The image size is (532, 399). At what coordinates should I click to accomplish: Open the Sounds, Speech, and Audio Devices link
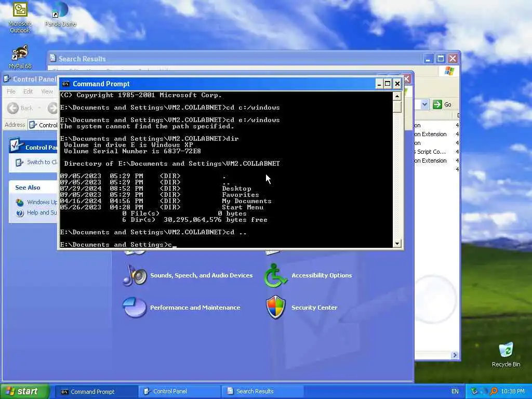(x=201, y=275)
